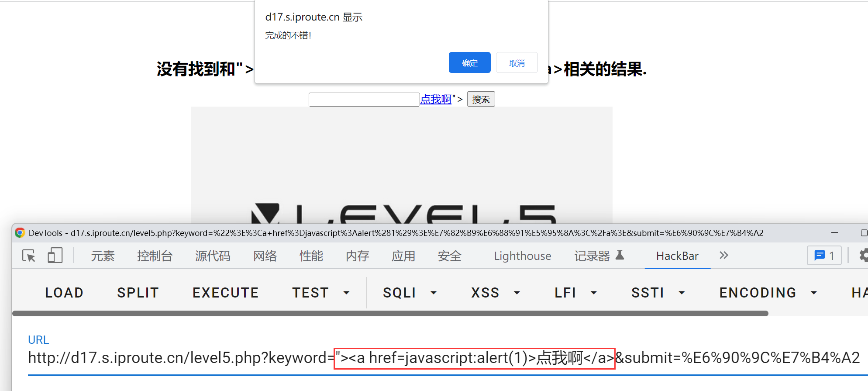
Task: Switch to the 控制台 console tab
Action: (x=155, y=256)
